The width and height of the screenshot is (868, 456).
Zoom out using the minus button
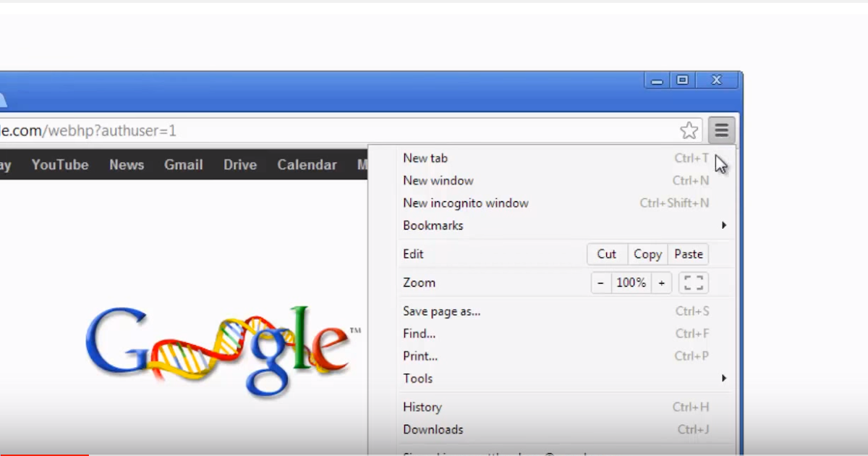point(600,282)
